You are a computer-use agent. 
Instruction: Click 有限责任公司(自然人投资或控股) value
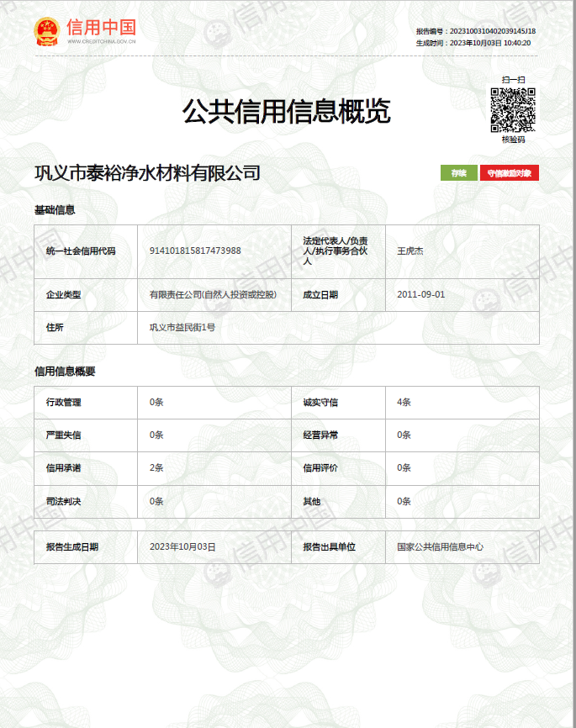(x=213, y=294)
